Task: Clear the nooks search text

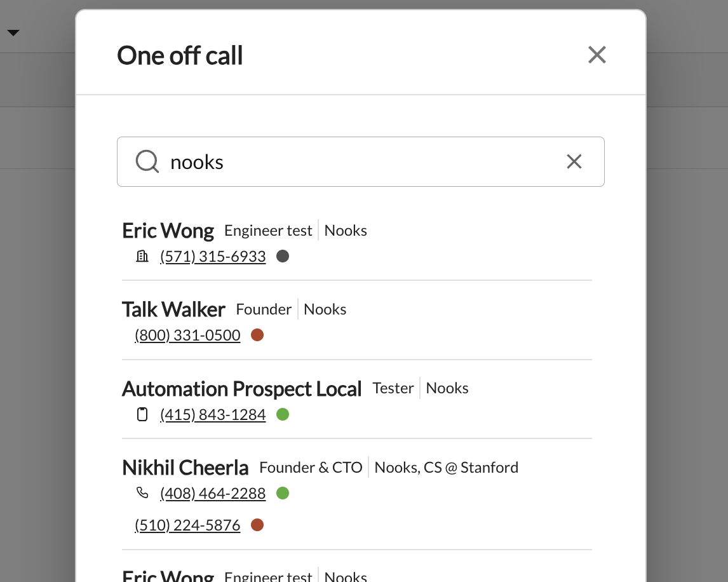Action: pos(574,161)
